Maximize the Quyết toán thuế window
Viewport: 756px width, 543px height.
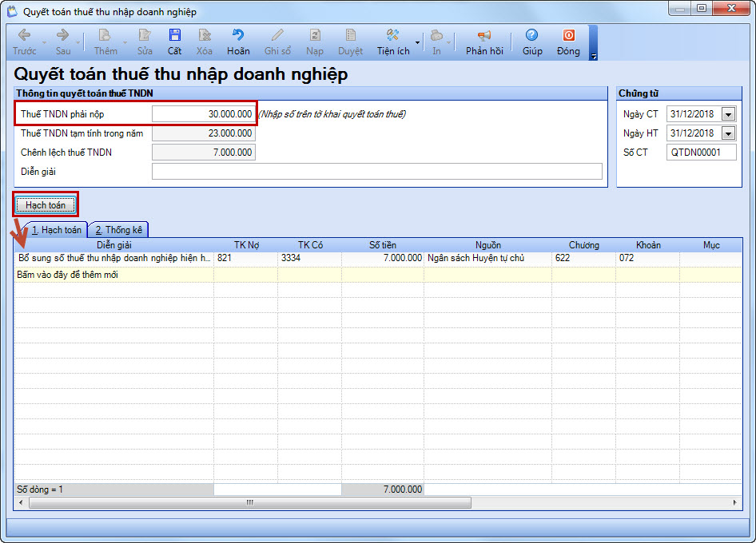(702, 8)
